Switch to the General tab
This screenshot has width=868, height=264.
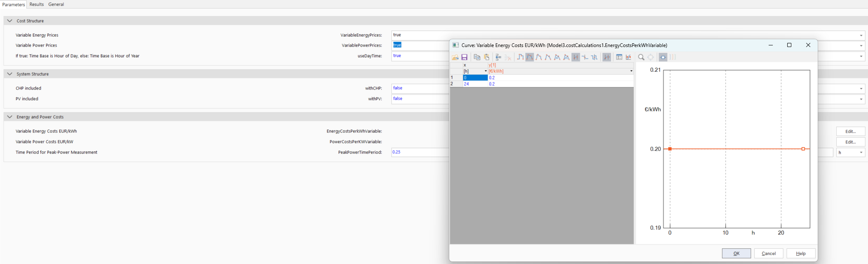(x=56, y=4)
